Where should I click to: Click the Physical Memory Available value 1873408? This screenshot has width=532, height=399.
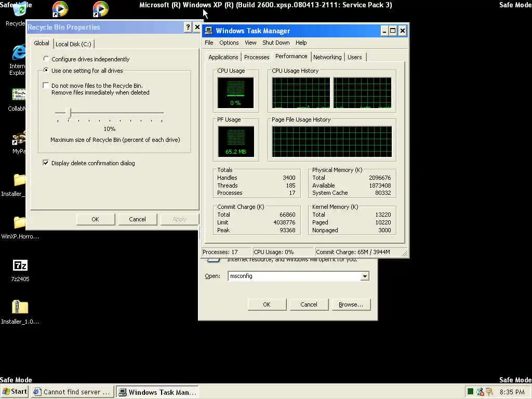pos(380,185)
